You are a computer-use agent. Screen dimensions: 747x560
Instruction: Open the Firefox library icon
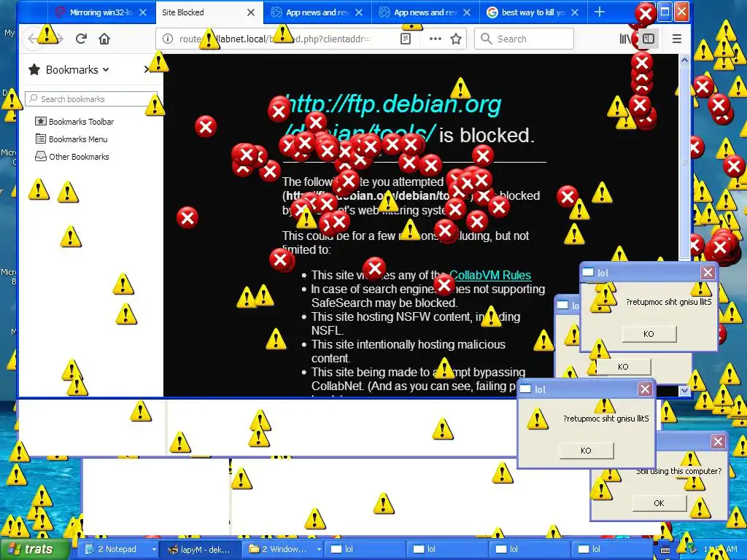point(624,39)
